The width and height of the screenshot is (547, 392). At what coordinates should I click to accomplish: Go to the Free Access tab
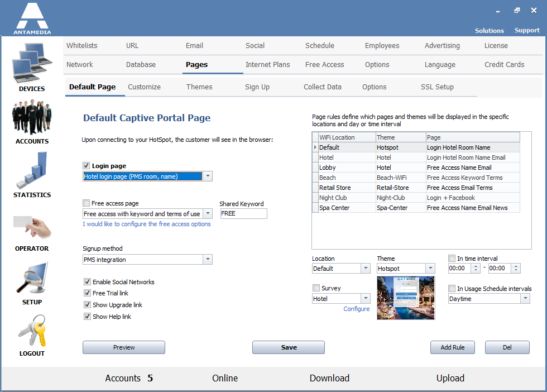point(324,65)
